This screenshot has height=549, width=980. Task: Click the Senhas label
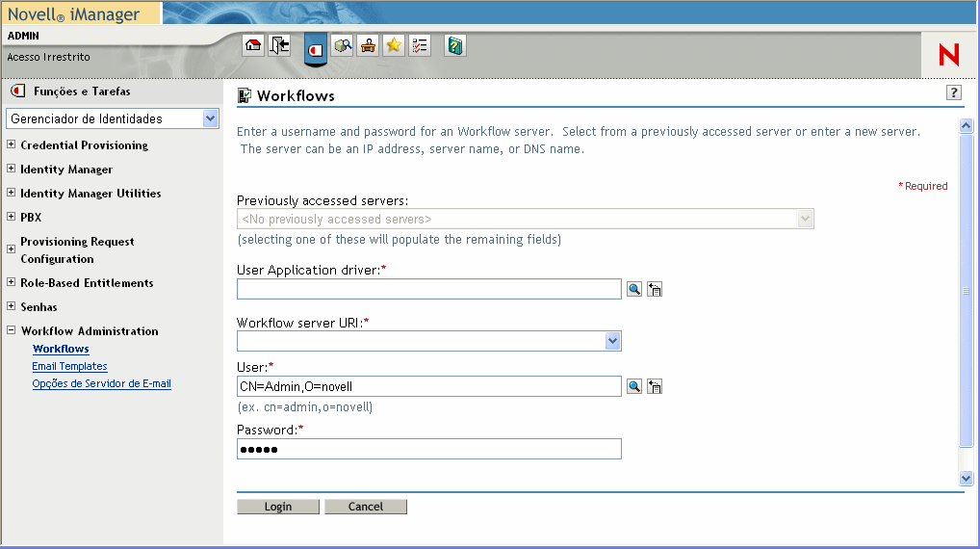pos(39,307)
